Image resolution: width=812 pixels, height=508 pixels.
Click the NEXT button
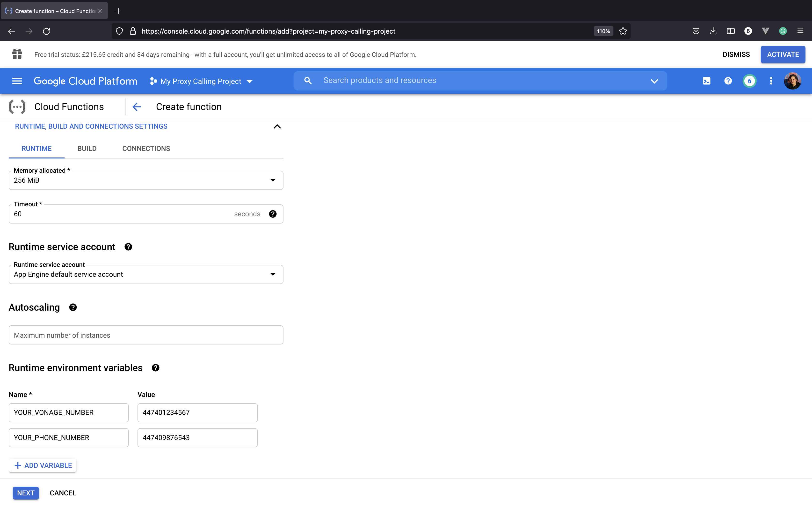26,493
